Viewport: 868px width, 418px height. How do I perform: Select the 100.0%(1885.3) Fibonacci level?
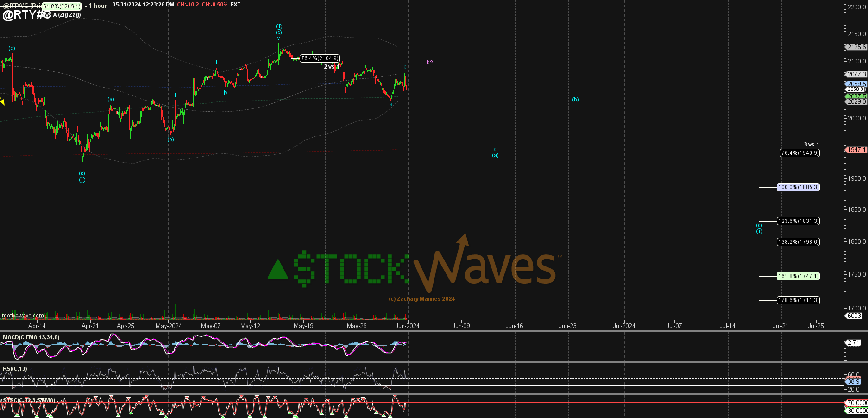pyautogui.click(x=799, y=187)
